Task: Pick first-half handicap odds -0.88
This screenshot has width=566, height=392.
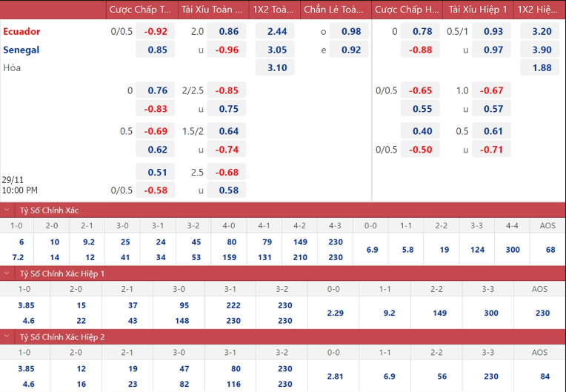Action: pyautogui.click(x=420, y=50)
